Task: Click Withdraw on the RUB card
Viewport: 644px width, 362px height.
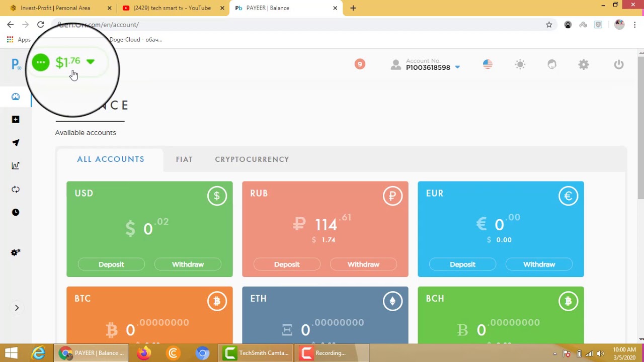Action: pyautogui.click(x=363, y=264)
